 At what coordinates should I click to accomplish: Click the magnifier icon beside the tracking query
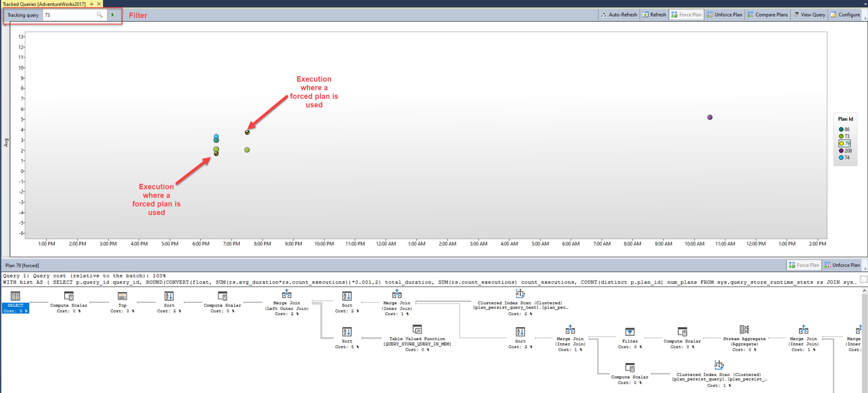point(100,15)
